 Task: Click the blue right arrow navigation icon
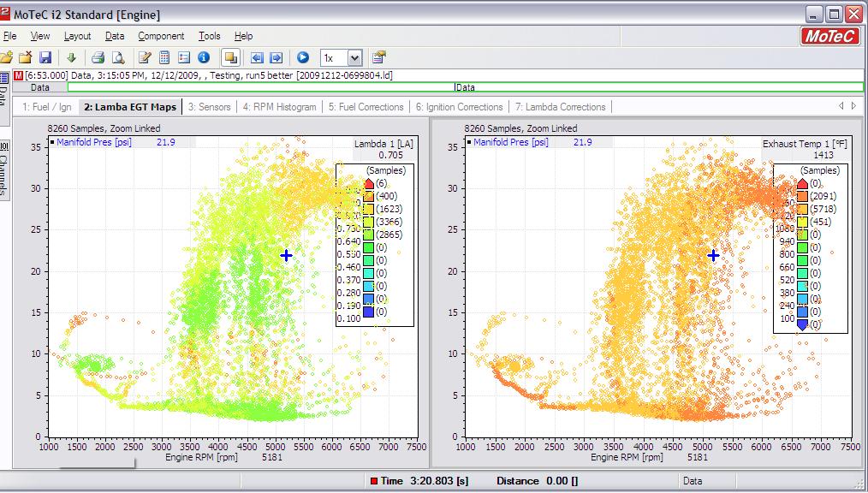(276, 57)
